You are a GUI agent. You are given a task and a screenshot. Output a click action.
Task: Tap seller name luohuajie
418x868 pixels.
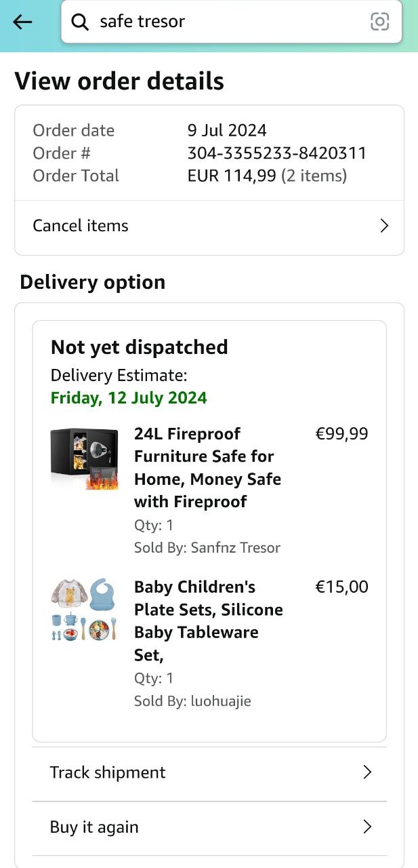point(221,701)
